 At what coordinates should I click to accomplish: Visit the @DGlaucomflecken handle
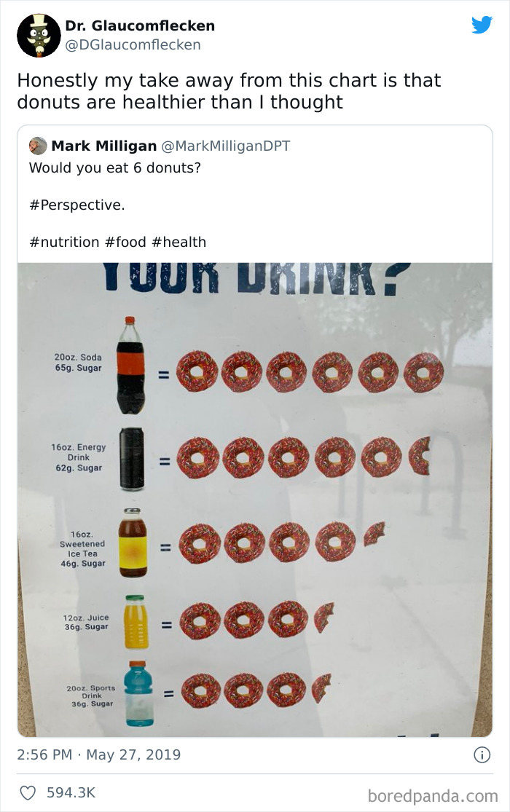[x=133, y=45]
